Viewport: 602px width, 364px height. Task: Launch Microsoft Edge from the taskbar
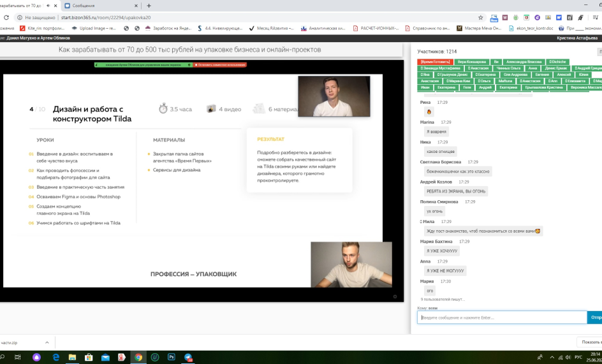pos(55,358)
